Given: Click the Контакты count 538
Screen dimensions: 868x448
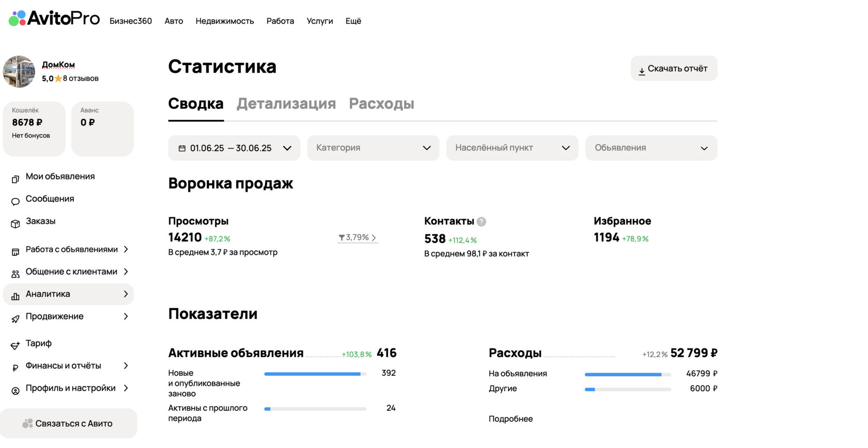Looking at the screenshot, I should pos(435,239).
